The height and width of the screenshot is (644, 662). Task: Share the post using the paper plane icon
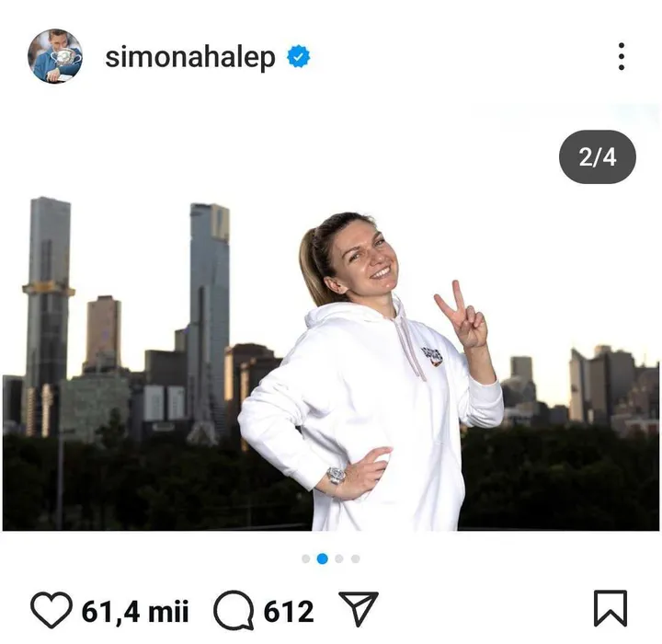(359, 609)
